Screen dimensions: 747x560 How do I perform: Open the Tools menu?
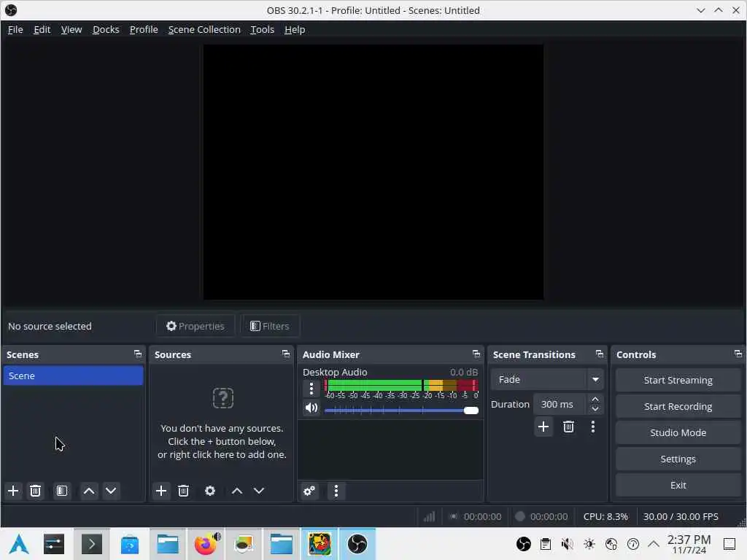(x=262, y=29)
